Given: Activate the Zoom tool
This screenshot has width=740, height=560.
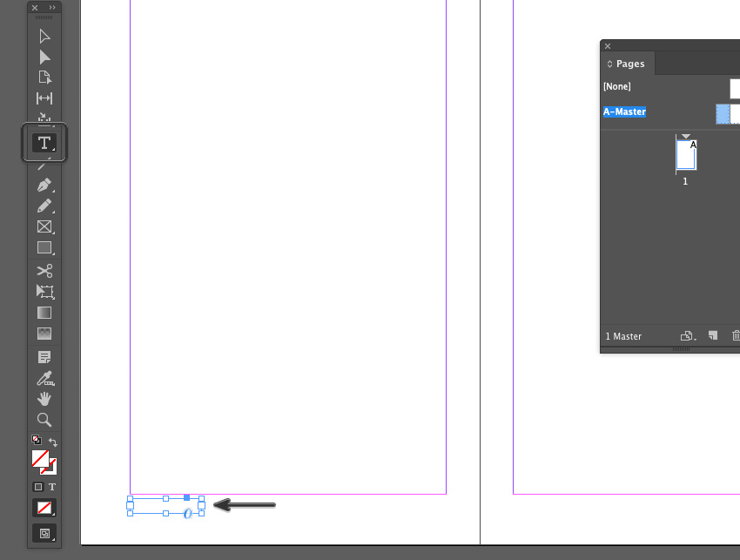Looking at the screenshot, I should (x=44, y=420).
